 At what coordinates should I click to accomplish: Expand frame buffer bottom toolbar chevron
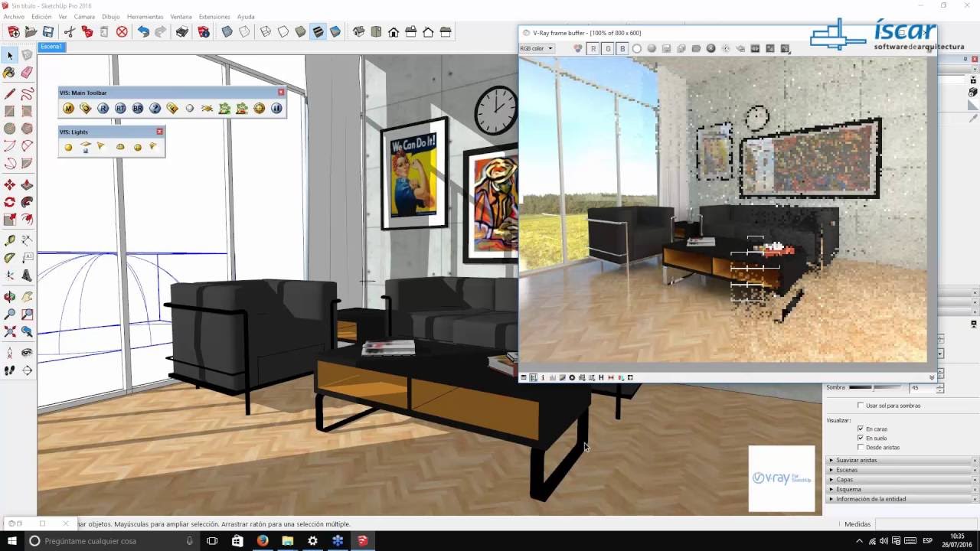[932, 377]
